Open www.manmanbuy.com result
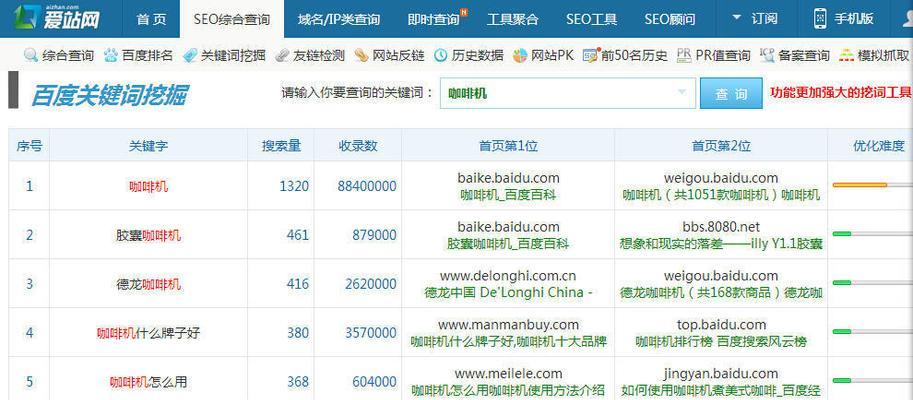This screenshot has width=913, height=400. (x=508, y=324)
